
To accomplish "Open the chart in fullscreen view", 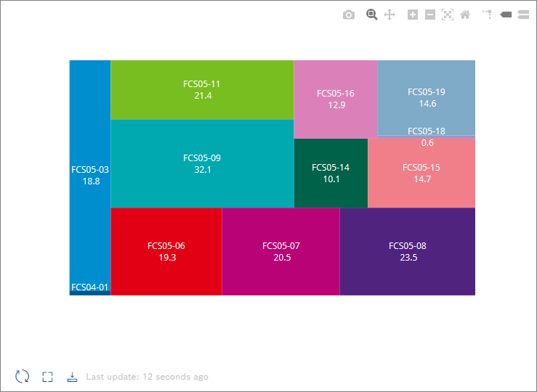I will coord(47,377).
